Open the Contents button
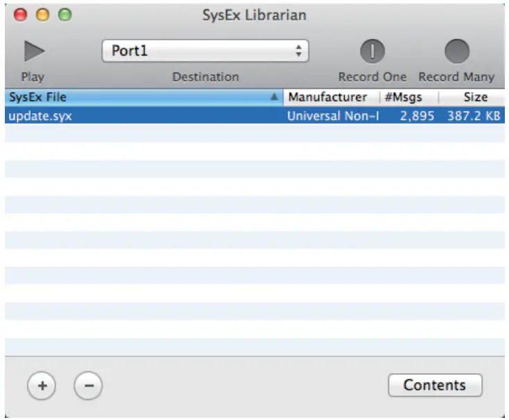509x420 pixels. 435,385
